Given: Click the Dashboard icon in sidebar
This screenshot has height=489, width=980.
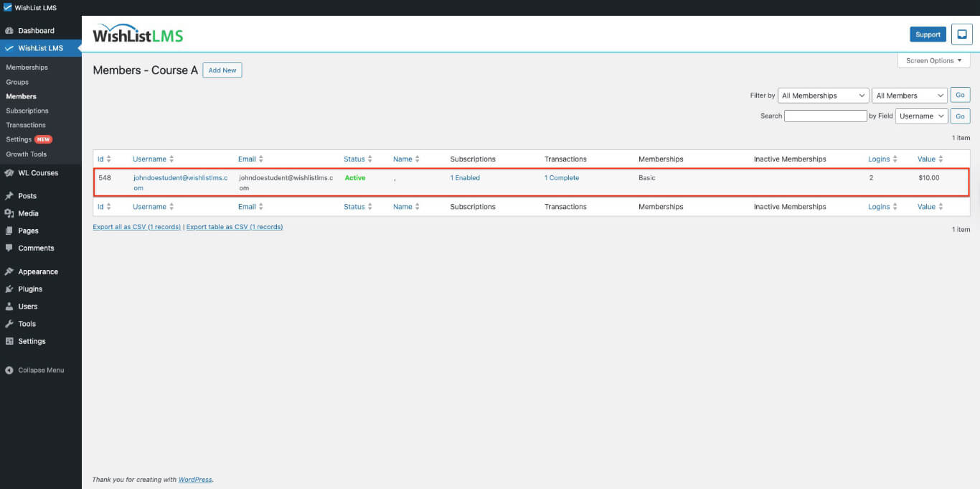Looking at the screenshot, I should 9,31.
